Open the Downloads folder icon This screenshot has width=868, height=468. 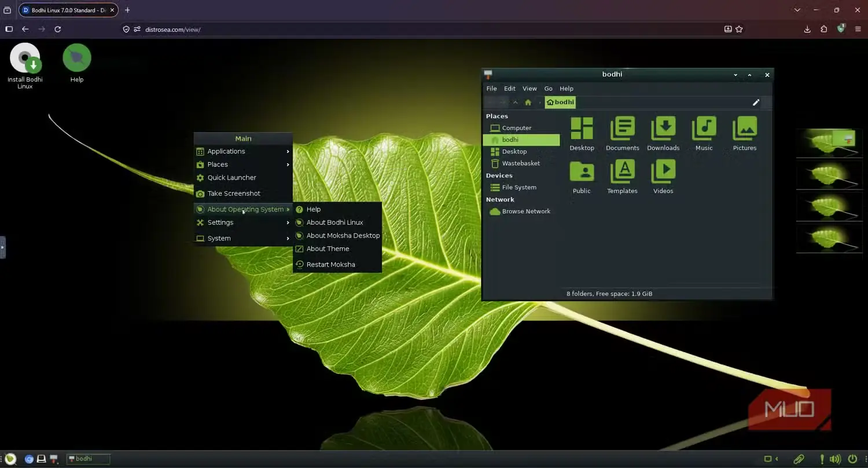coord(663,129)
